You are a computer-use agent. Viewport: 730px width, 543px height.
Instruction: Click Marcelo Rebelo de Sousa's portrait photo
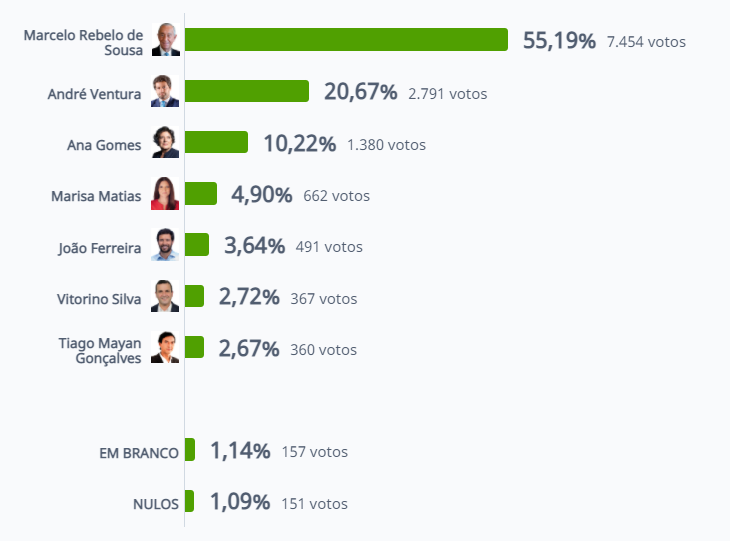point(166,40)
